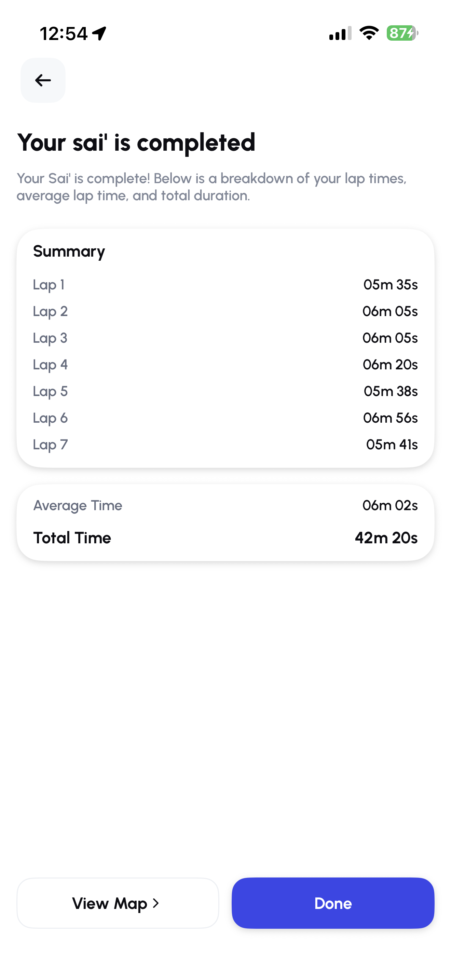
Task: Tap the cellular signal bars
Action: tap(340, 33)
